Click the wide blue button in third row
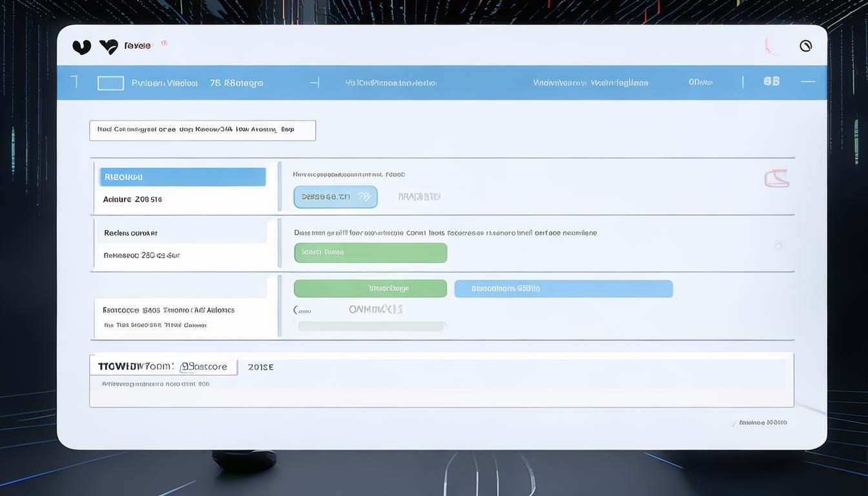The image size is (868, 496). tap(563, 289)
